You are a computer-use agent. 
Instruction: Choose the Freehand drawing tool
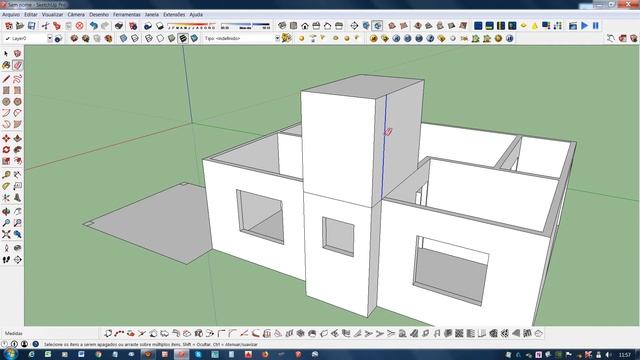tap(17, 79)
